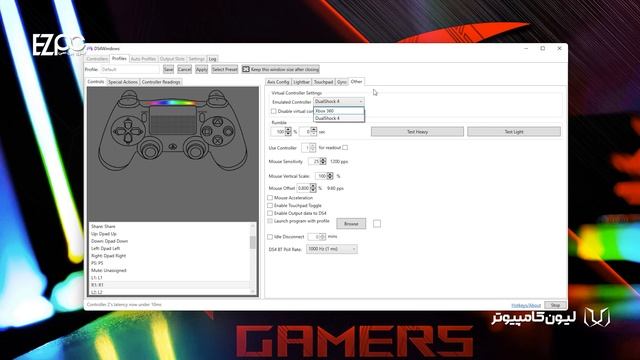Click the Cancel button
The image size is (640, 360).
pos(184,69)
